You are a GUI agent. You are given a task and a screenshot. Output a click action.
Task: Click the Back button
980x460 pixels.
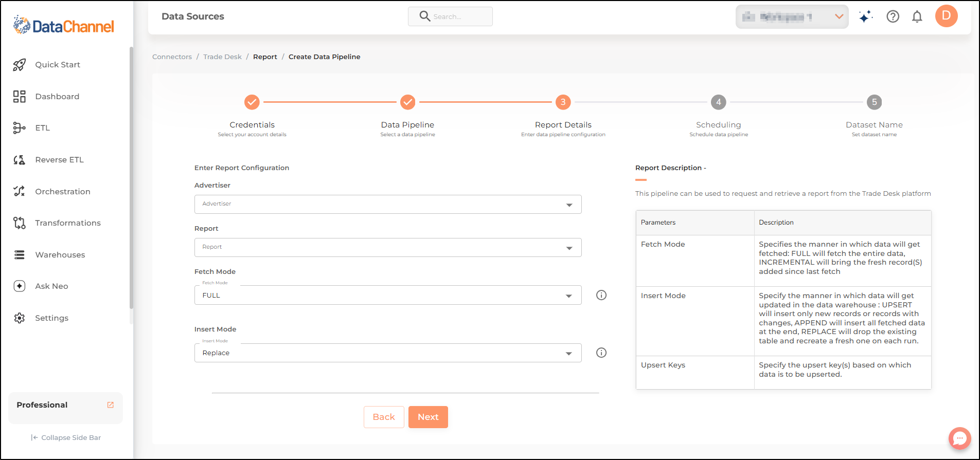tap(384, 417)
